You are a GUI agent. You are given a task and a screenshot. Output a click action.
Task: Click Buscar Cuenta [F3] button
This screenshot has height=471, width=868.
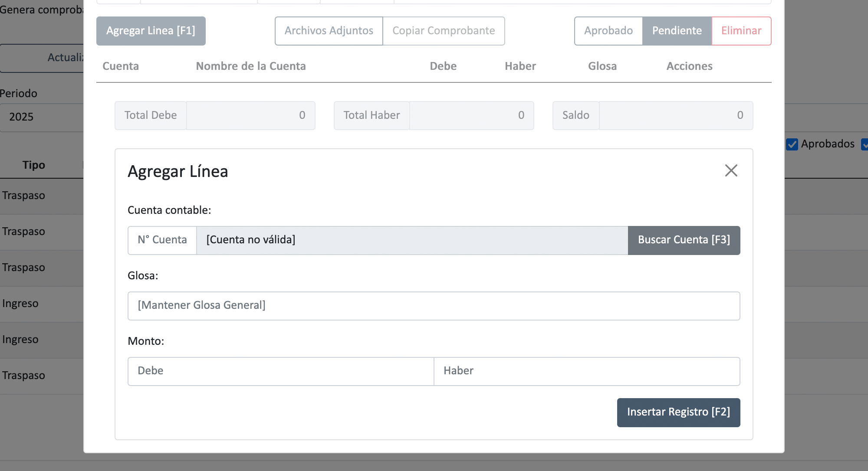pos(684,240)
